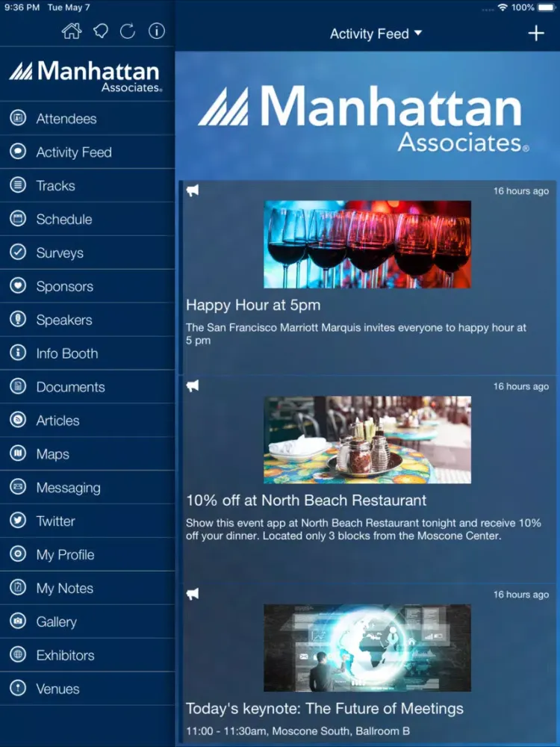Tap the speech bubble icon beside Home
This screenshot has height=747, width=560.
(x=101, y=31)
